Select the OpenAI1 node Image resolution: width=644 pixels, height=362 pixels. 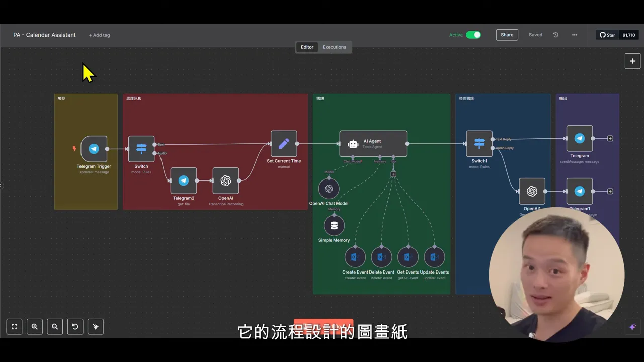click(x=532, y=191)
